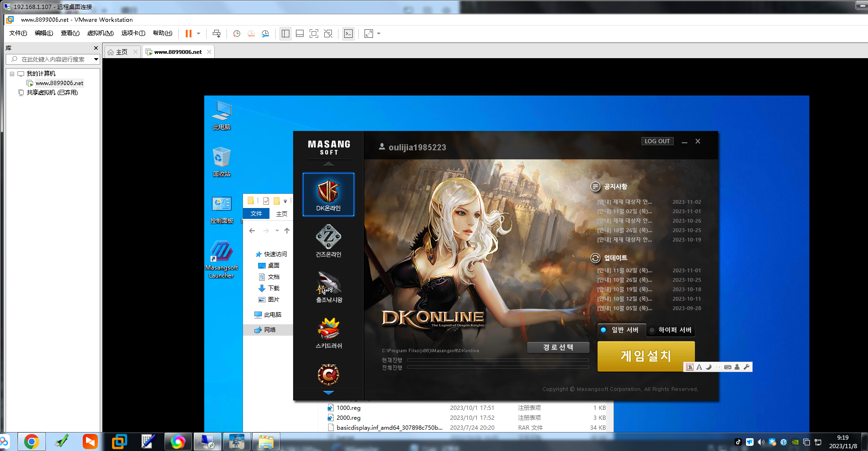Go up one level in File Explorer
The width and height of the screenshot is (868, 451).
click(287, 231)
